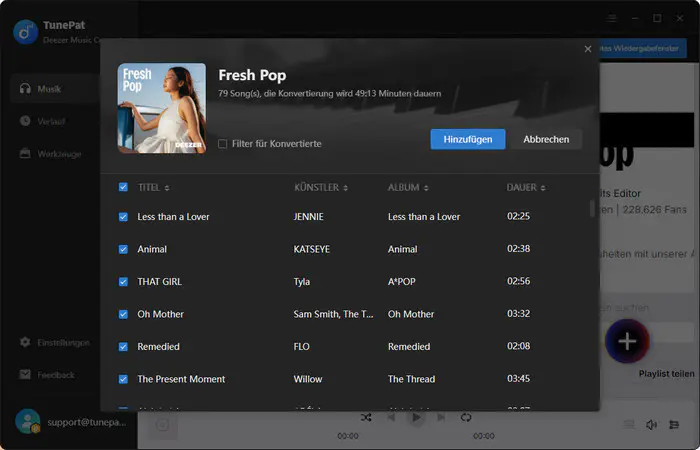Toggle repeat in the player bar
700x450 pixels.
466,417
